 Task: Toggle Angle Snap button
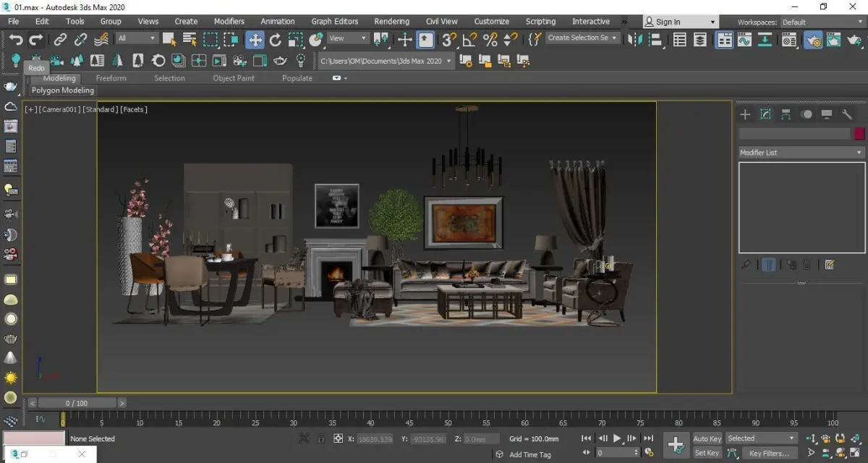tap(469, 39)
